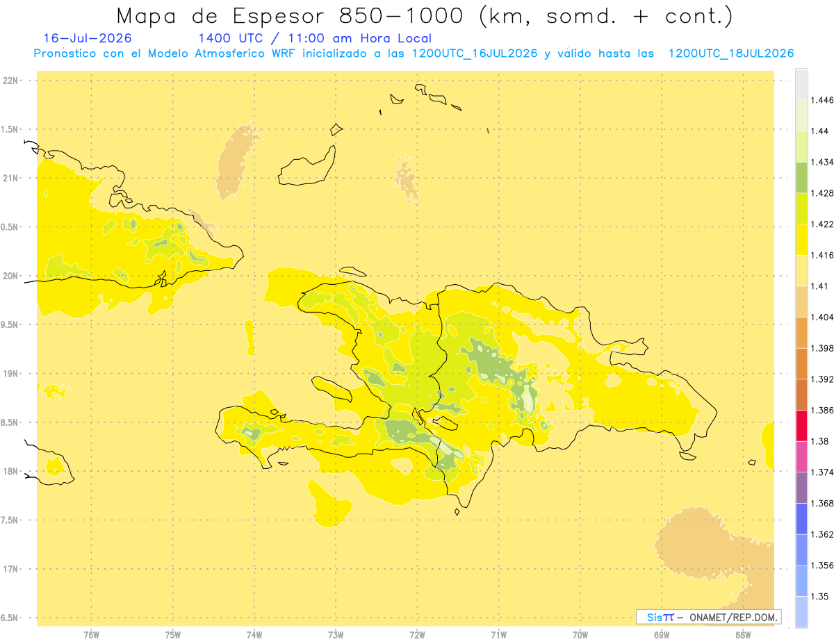Click the tan colorbar segment between 1.41 and 1.404
Image resolution: width=834 pixels, height=644 pixels.
click(801, 302)
